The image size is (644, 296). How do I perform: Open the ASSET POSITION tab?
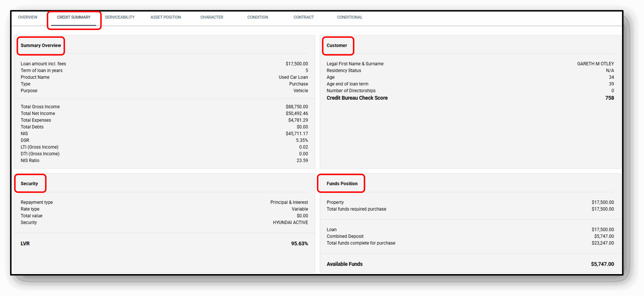click(x=166, y=17)
